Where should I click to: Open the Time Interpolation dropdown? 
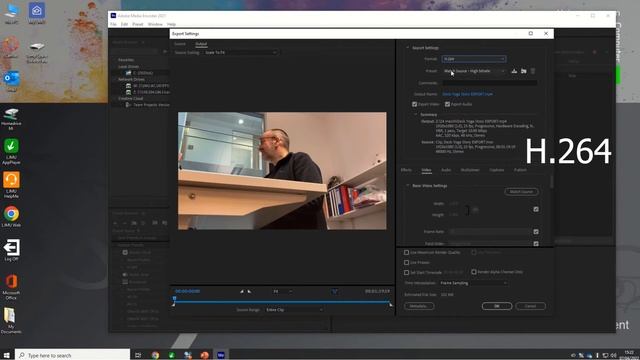[x=473, y=283]
